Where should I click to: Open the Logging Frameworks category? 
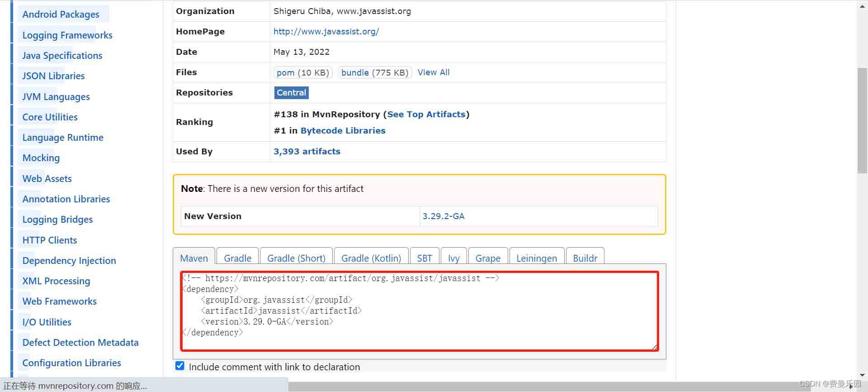click(x=67, y=35)
